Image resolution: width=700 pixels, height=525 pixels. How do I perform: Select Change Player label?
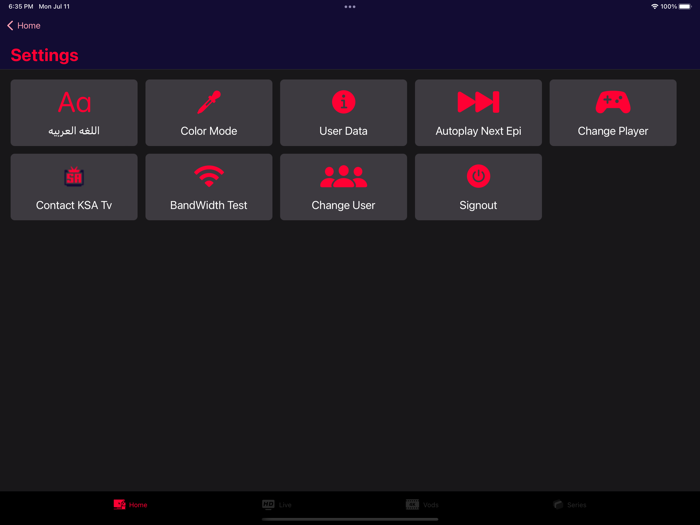(x=613, y=131)
